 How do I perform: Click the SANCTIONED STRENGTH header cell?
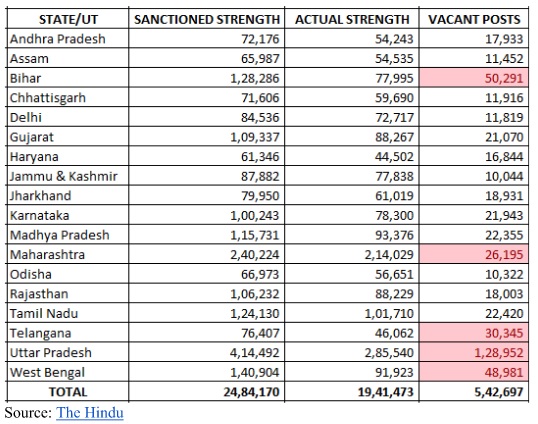[207, 19]
